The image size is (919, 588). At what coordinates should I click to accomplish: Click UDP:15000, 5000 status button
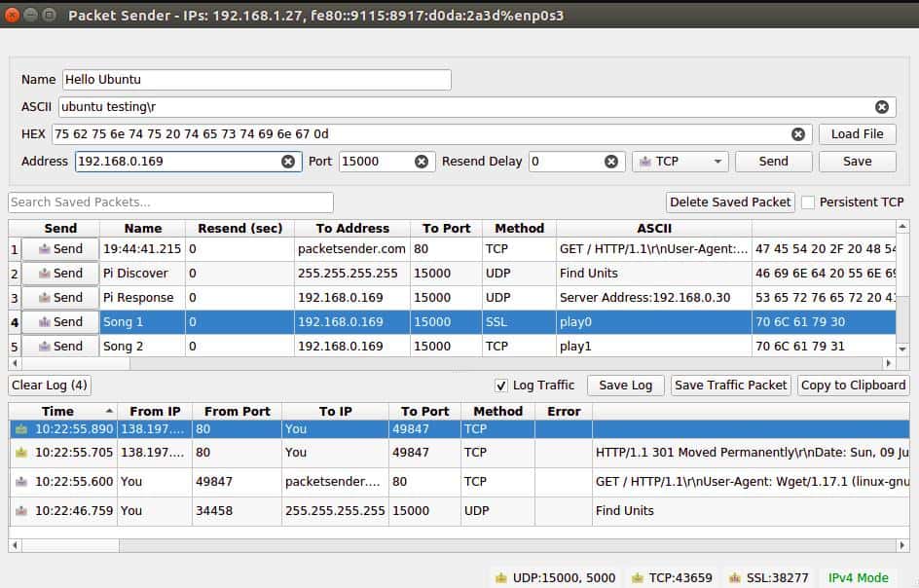click(555, 578)
